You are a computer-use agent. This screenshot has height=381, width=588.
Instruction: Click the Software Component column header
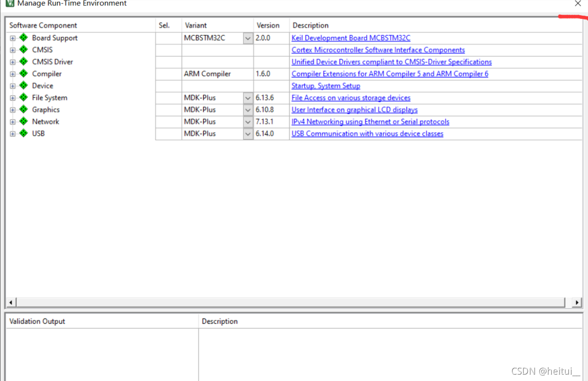81,25
